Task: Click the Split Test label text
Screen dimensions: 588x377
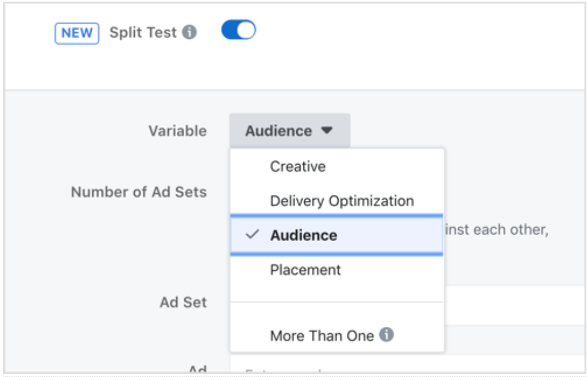Action: click(143, 33)
